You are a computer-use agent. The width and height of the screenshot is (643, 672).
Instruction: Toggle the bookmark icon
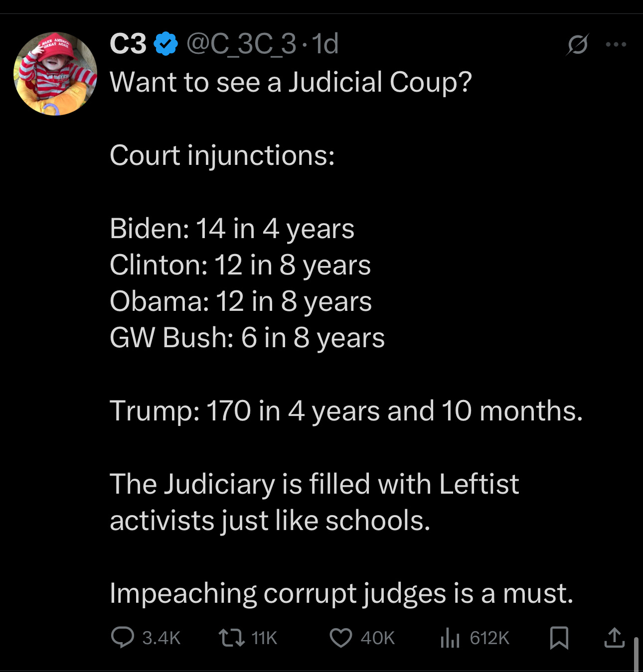pos(559,638)
